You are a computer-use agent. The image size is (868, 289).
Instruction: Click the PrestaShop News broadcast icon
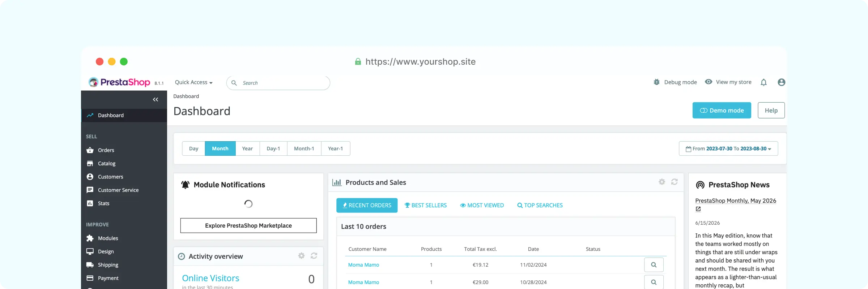[x=700, y=185]
